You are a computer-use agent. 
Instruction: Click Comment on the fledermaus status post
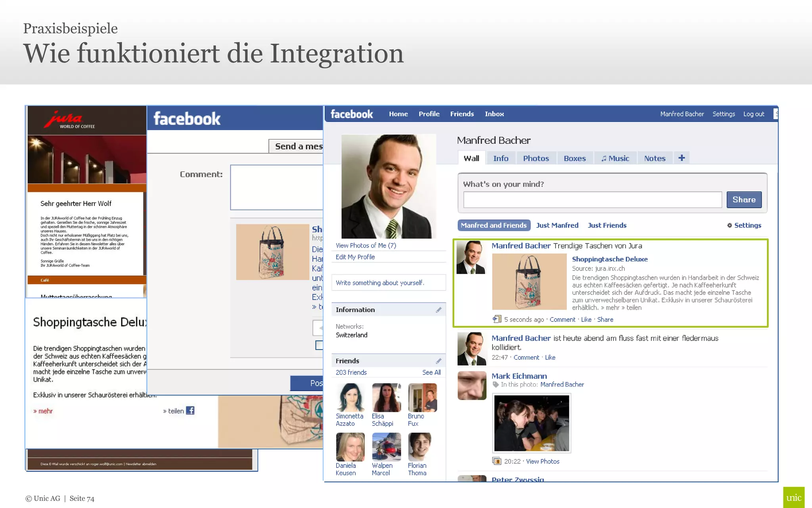point(526,357)
